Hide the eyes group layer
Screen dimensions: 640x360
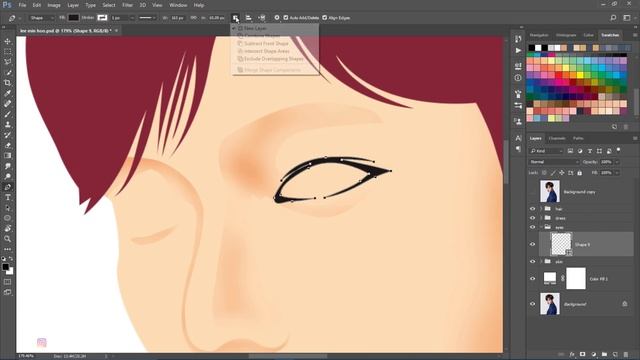[532, 227]
